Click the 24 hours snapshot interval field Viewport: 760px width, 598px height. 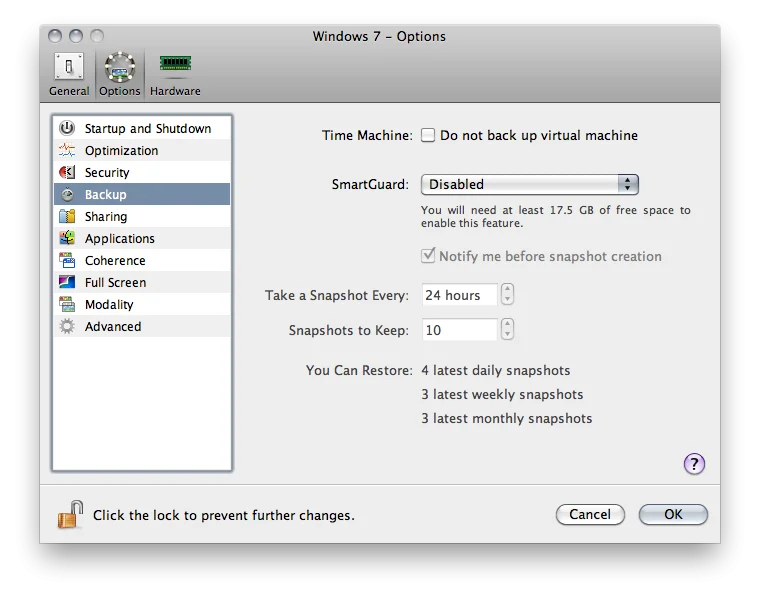tap(459, 295)
